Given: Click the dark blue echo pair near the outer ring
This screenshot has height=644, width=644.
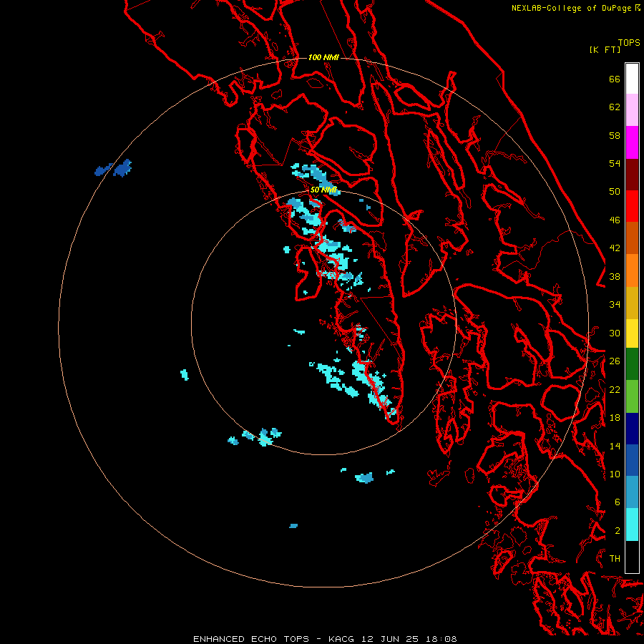Looking at the screenshot, I should point(113,168).
